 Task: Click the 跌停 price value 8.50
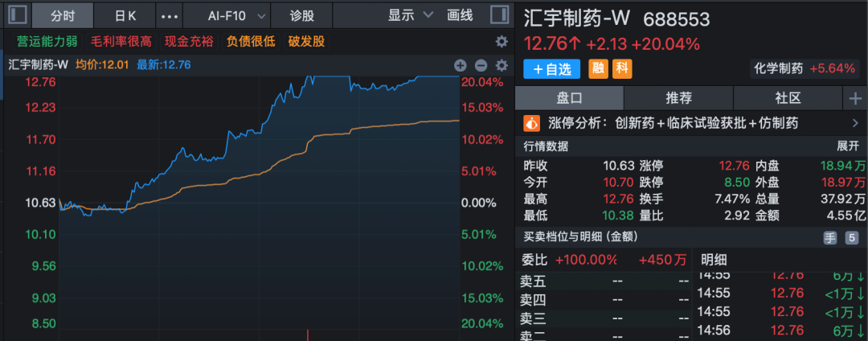click(737, 182)
